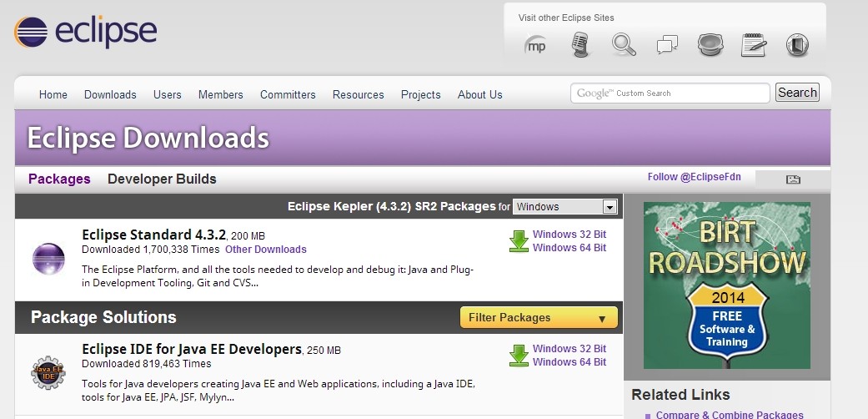This screenshot has height=419, width=868.
Task: Click the notepad site icon
Action: point(754,45)
